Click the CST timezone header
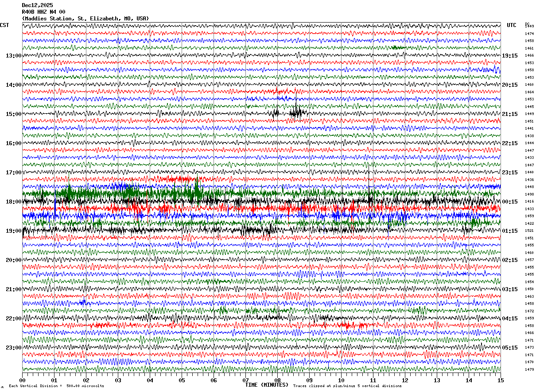The width and height of the screenshot is (536, 392). (4, 25)
